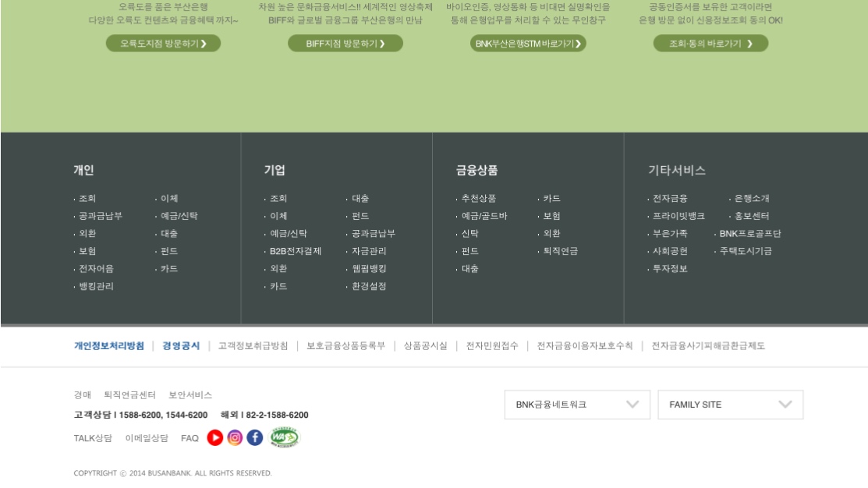Open the 전자금융사기피해금환급제도 link

click(x=708, y=346)
